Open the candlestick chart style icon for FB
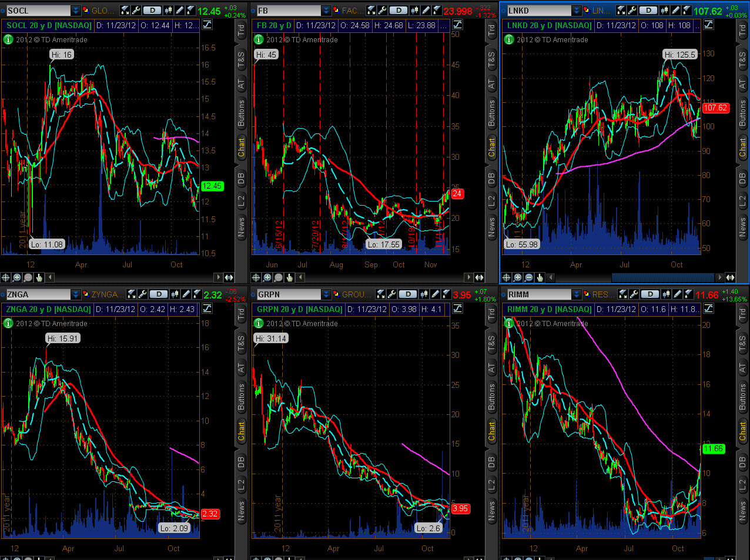750x560 pixels. (415, 11)
